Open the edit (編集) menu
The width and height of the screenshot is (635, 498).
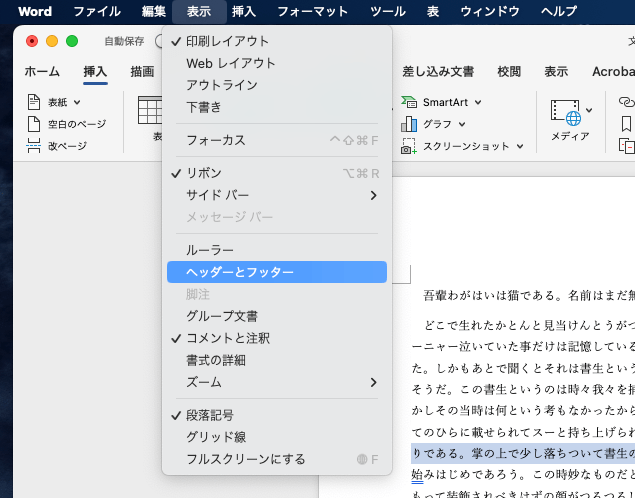pos(153,11)
